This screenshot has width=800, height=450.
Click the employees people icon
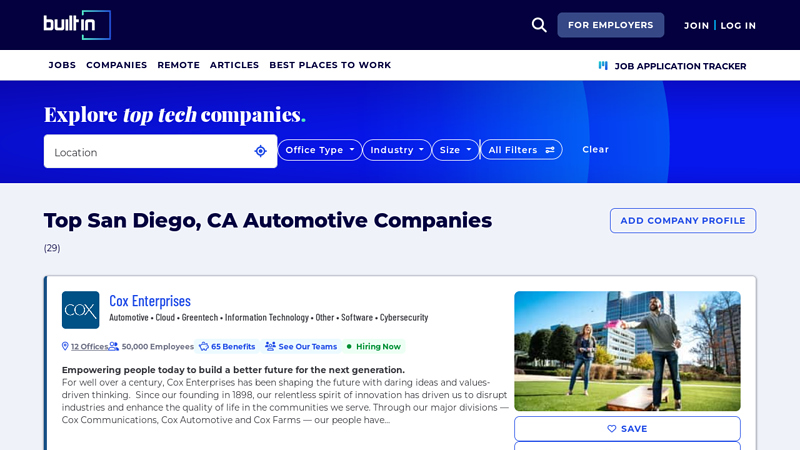[114, 346]
